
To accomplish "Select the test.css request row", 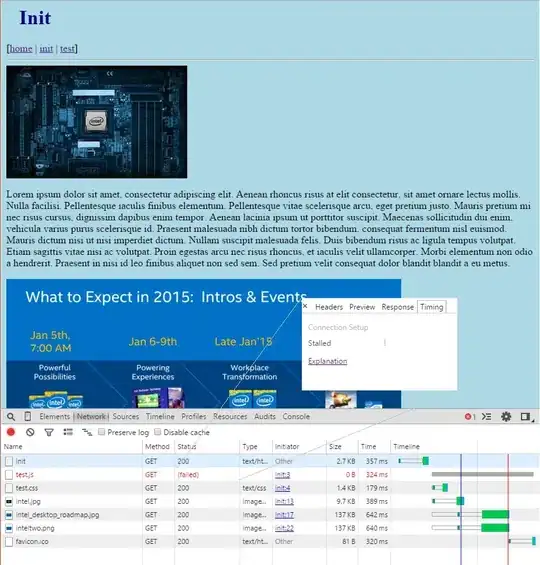I will pos(270,488).
